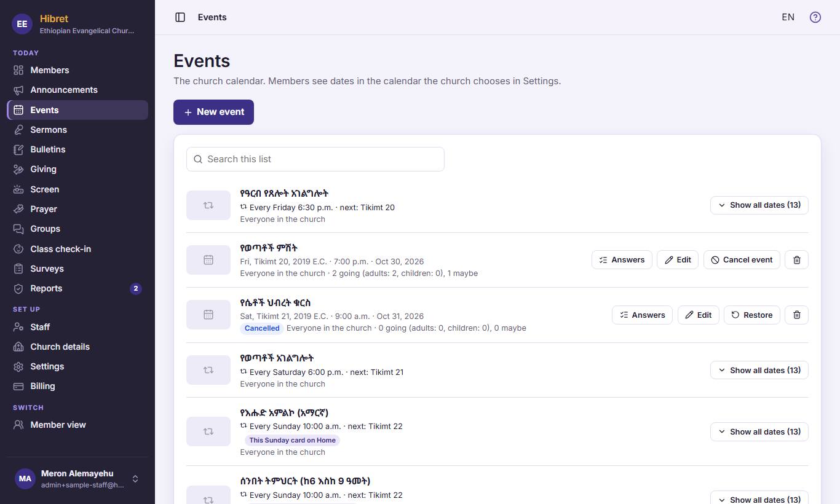The width and height of the screenshot is (840, 504).
Task: Delete the የሴቶች ህብረት ቁርስ event via trash icon
Action: 797,315
